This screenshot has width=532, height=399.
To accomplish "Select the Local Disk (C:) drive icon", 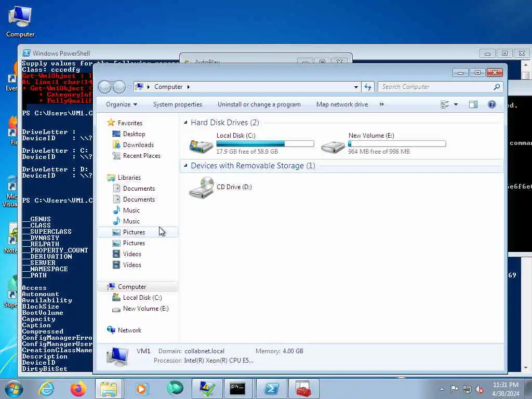I will 201,145.
